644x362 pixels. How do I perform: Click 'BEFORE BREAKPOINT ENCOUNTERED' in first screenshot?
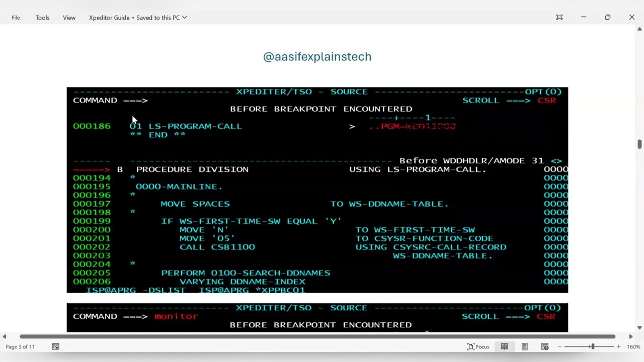pos(321,109)
